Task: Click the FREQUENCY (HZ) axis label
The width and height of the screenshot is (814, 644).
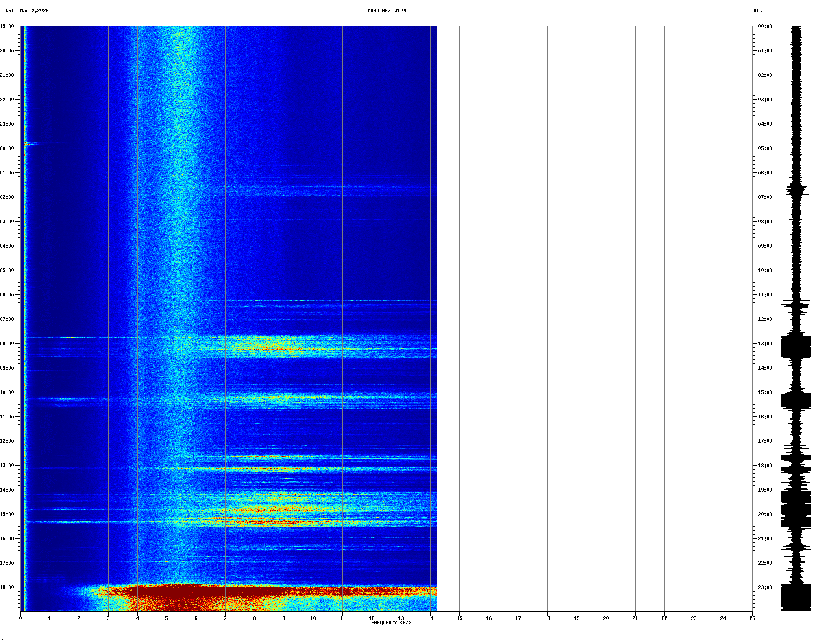Action: (x=391, y=623)
